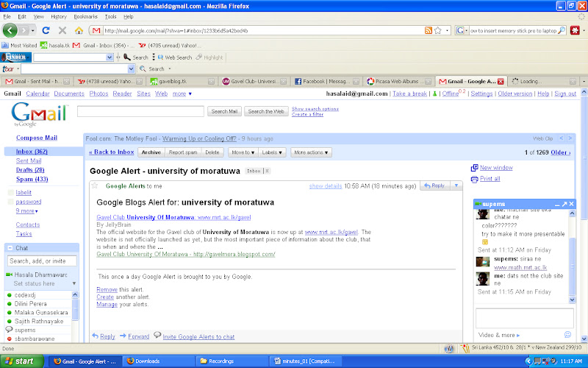Image resolution: width=588 pixels, height=368 pixels.
Task: Go back with Firefox back arrow
Action: [x=10, y=30]
